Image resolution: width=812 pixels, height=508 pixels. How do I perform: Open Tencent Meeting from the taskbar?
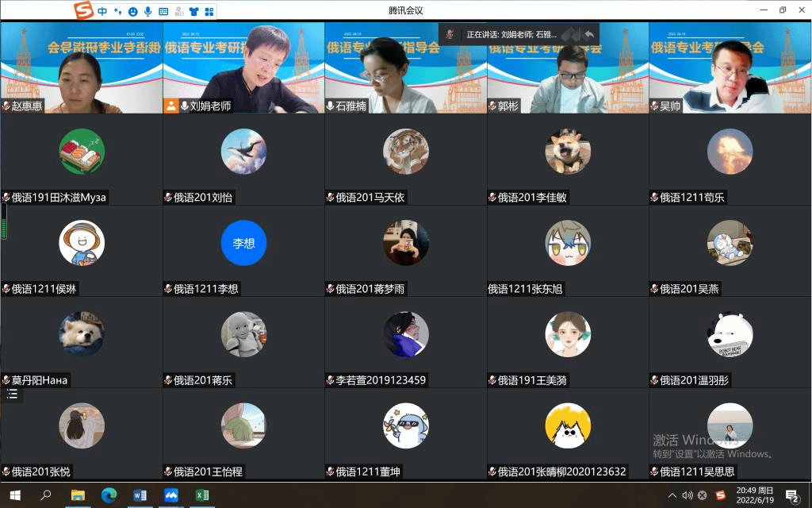(171, 495)
